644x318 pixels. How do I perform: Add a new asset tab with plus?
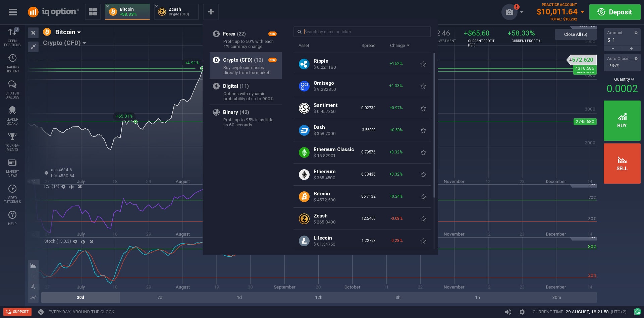tap(211, 12)
